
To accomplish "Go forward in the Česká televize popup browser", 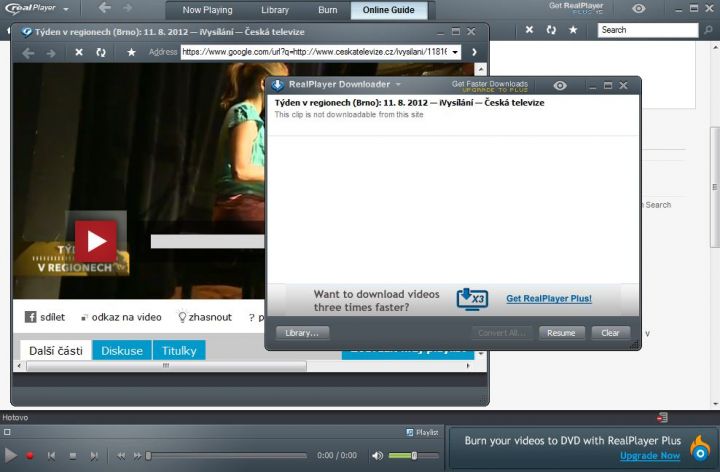I will pos(51,53).
